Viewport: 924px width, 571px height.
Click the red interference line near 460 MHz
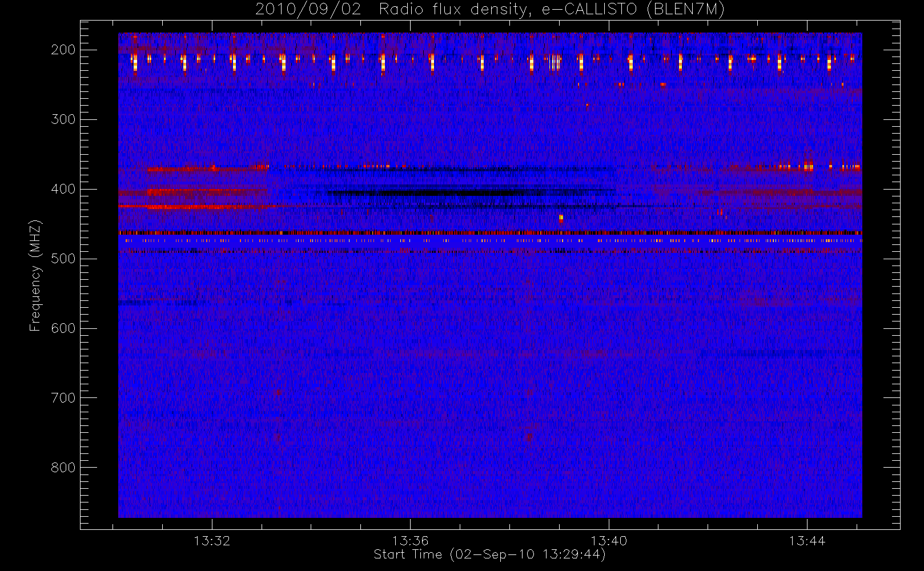coord(490,233)
